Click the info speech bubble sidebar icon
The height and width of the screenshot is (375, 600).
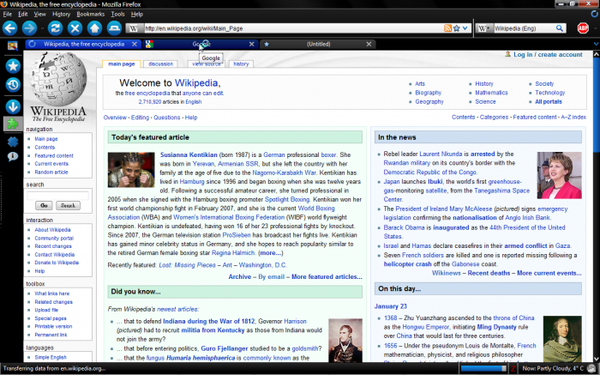pos(13,157)
